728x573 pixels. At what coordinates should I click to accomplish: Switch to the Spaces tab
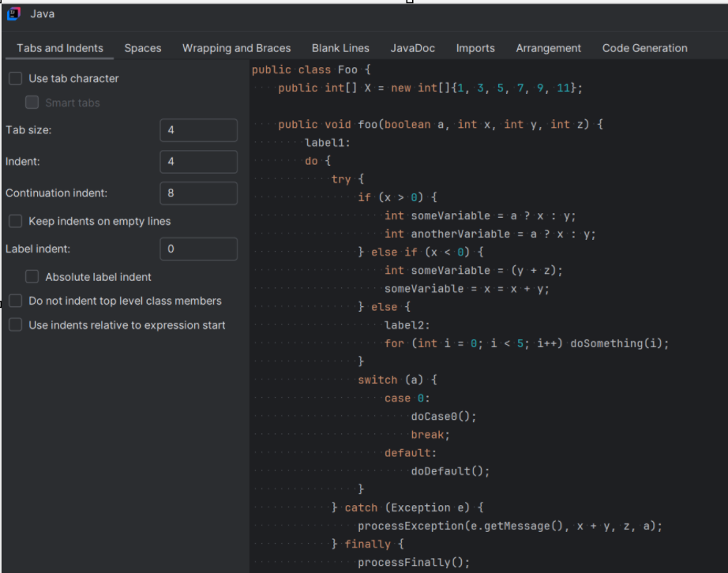143,48
